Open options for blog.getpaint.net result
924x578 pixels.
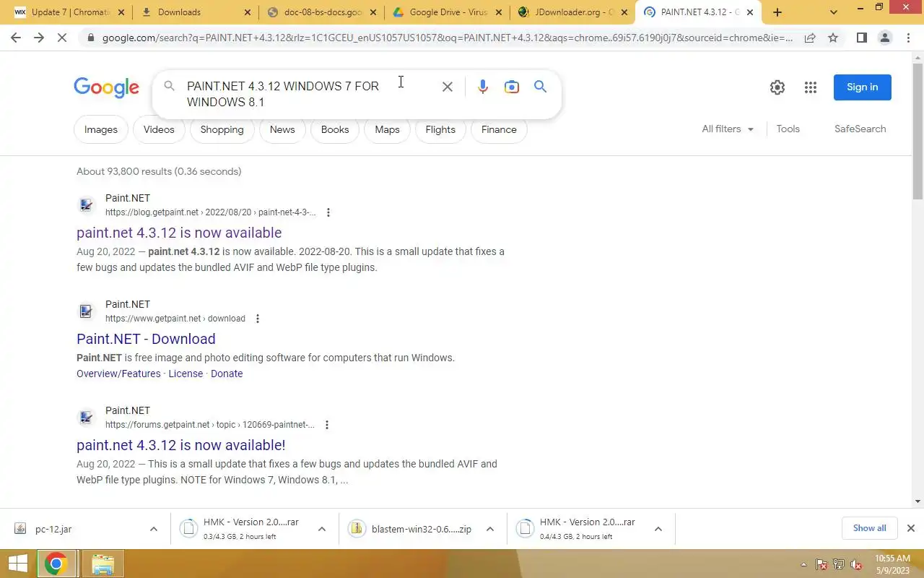[x=328, y=212]
